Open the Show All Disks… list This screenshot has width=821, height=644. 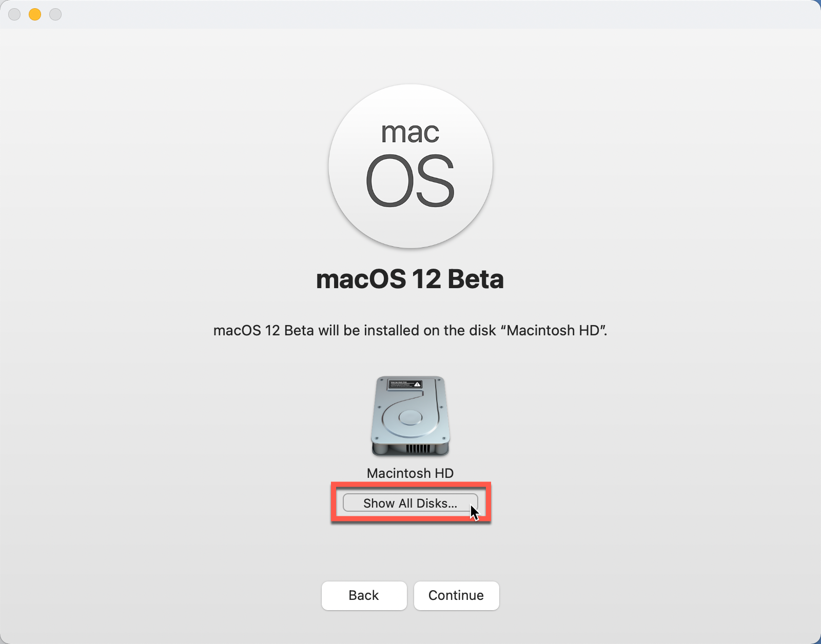click(x=410, y=503)
